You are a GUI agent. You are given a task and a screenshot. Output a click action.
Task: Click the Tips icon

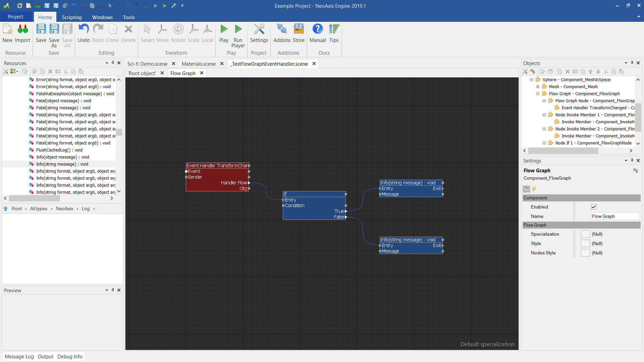pos(334,29)
